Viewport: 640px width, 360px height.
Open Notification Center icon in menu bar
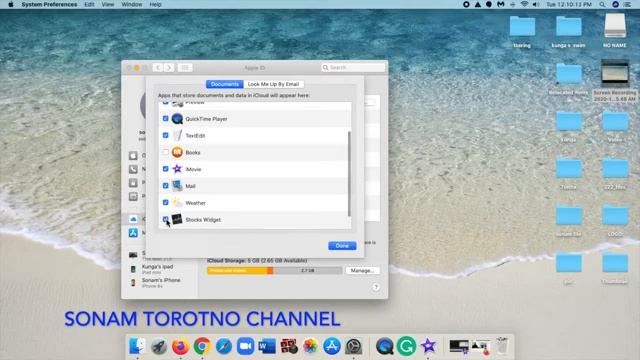tap(627, 4)
